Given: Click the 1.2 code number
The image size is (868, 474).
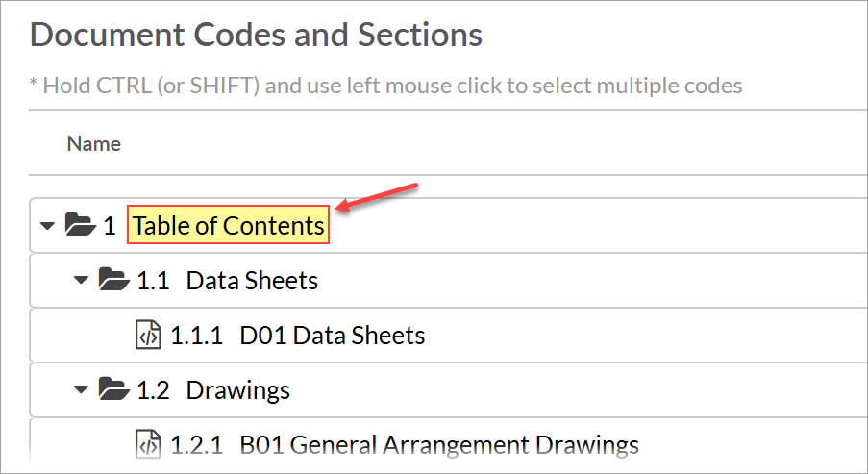Looking at the screenshot, I should tap(154, 390).
